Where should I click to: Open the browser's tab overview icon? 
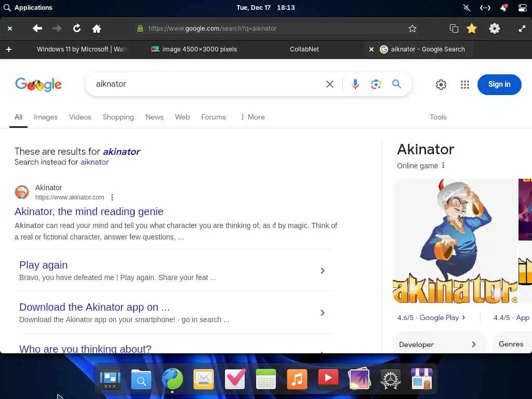click(454, 29)
